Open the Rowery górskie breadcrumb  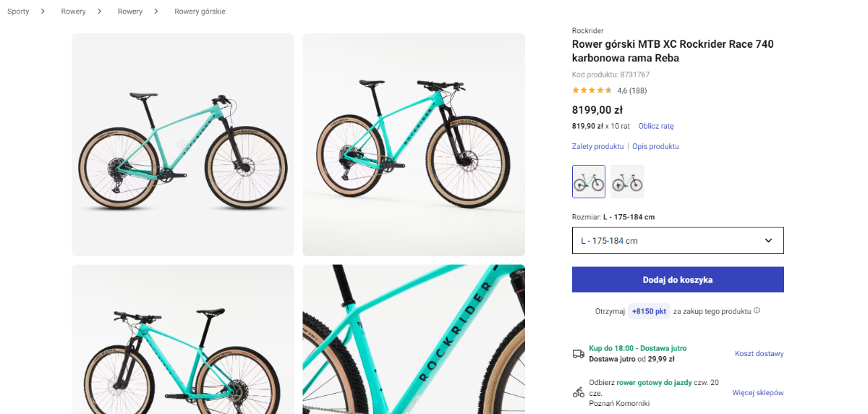(200, 12)
